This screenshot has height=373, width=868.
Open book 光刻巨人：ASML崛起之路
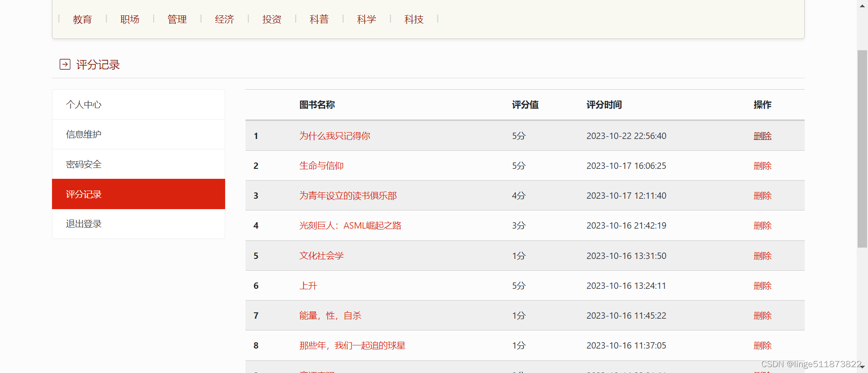[x=350, y=225]
